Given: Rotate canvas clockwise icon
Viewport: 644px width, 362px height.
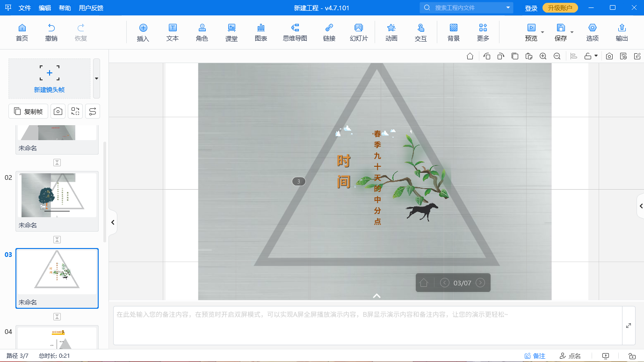Looking at the screenshot, I should click(501, 56).
